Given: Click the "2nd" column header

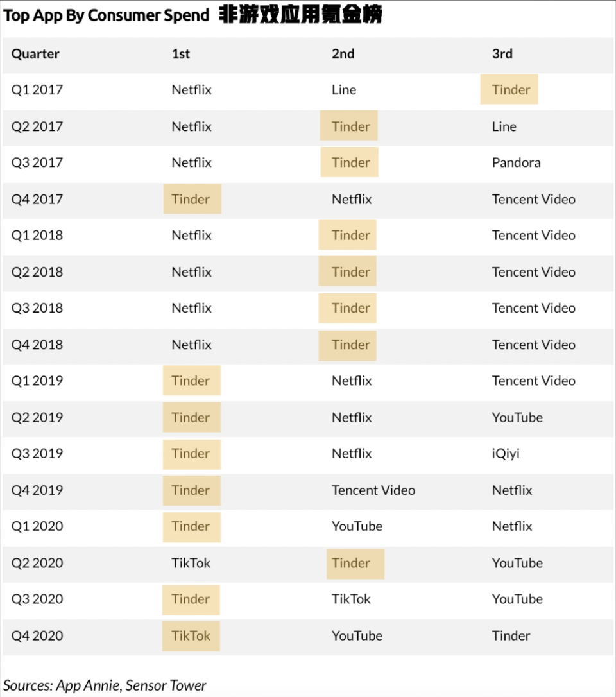Looking at the screenshot, I should 343,54.
